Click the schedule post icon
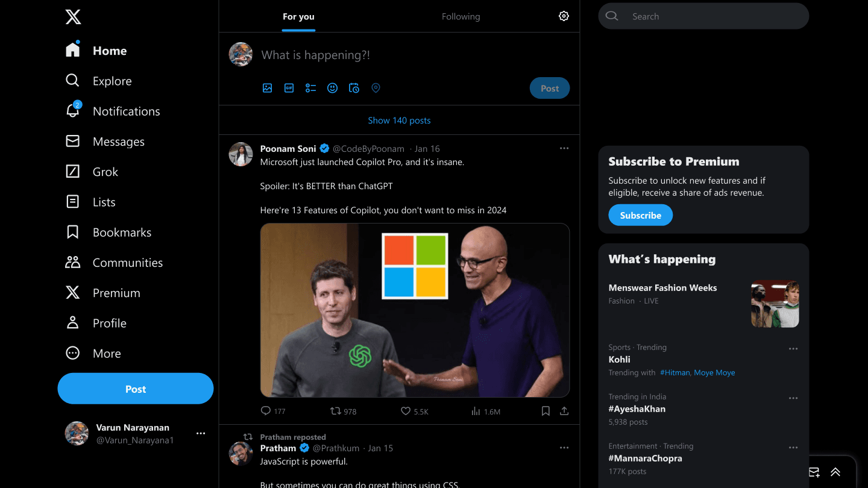This screenshot has width=868, height=488. click(354, 88)
